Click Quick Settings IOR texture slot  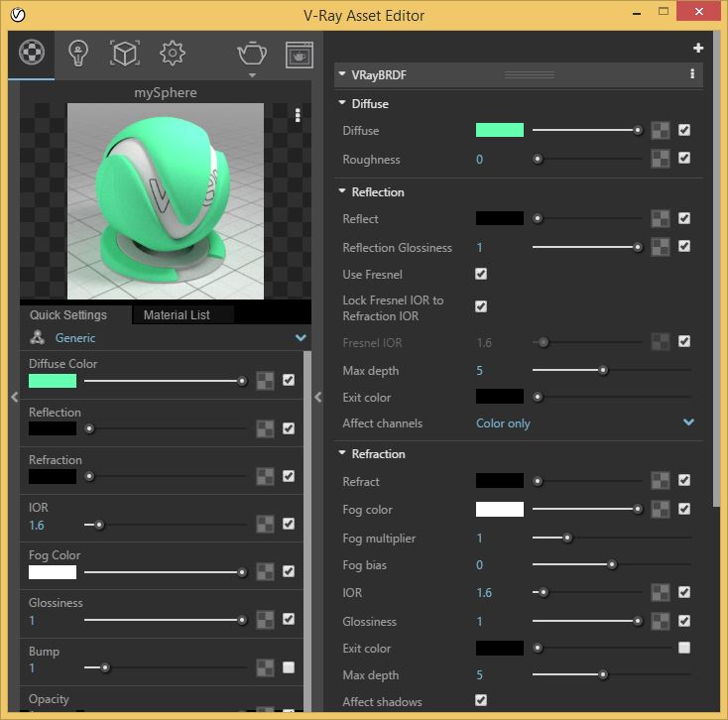pos(265,524)
